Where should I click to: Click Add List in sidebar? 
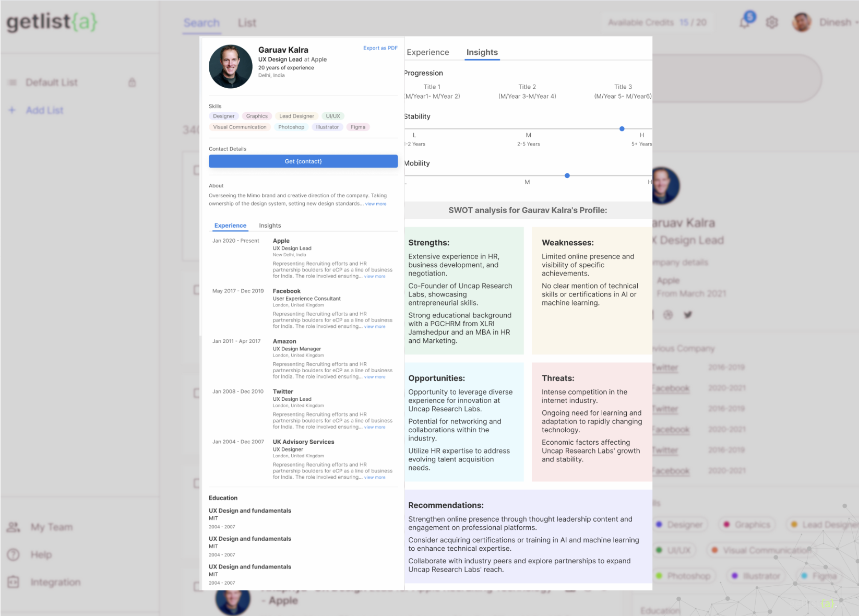pos(45,110)
